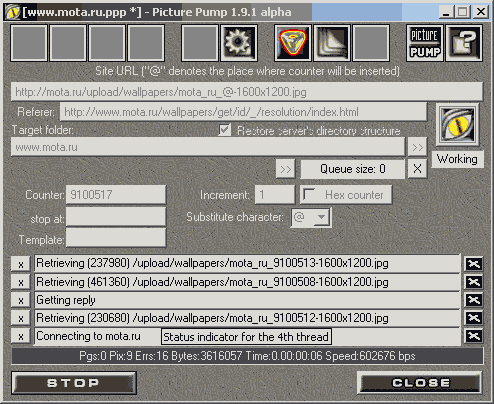Enable the Hex counter checkbox
494x404 pixels.
pos(309,194)
